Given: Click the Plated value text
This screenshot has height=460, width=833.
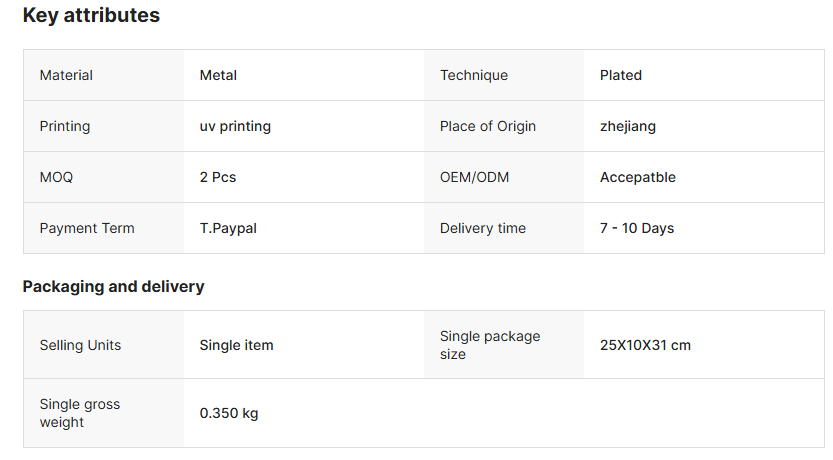Looking at the screenshot, I should point(621,75).
